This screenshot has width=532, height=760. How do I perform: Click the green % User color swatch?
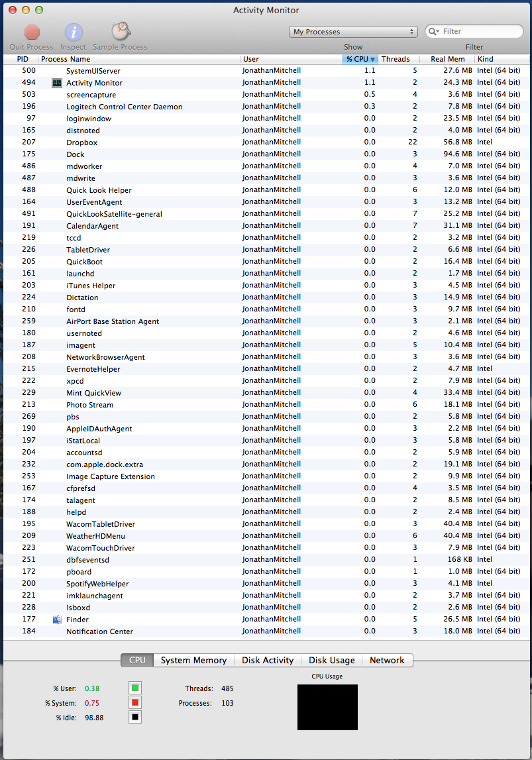pos(135,688)
